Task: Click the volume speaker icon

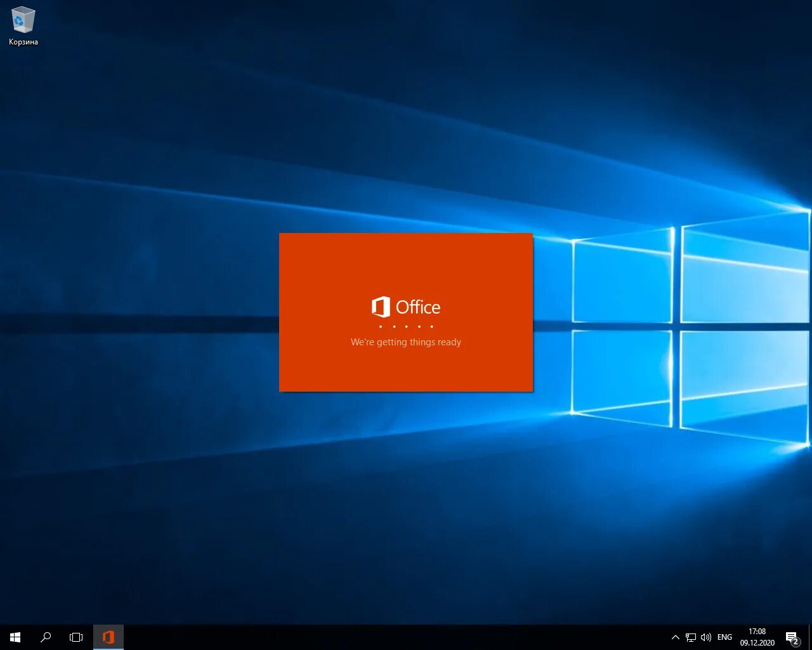Action: 706,637
